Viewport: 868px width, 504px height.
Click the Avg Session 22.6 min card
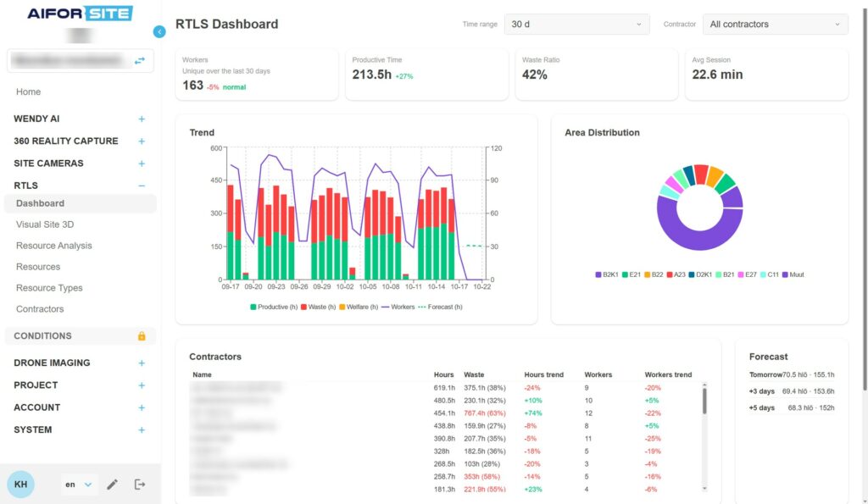766,75
